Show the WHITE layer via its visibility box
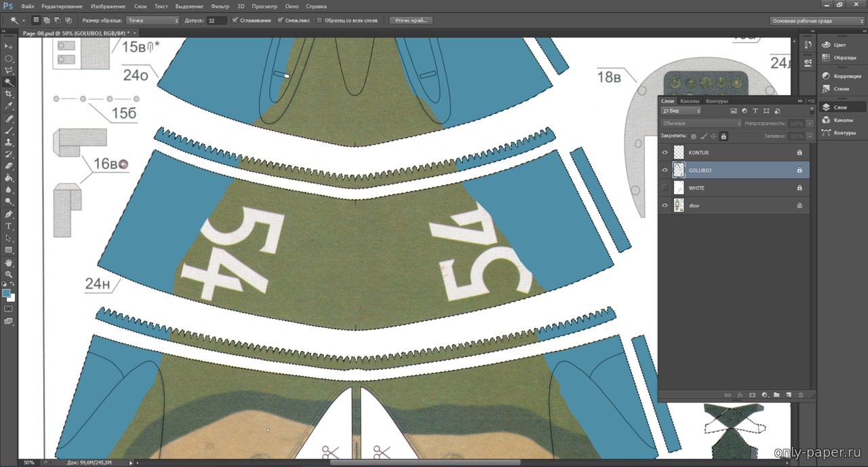The image size is (868, 467). tap(665, 188)
